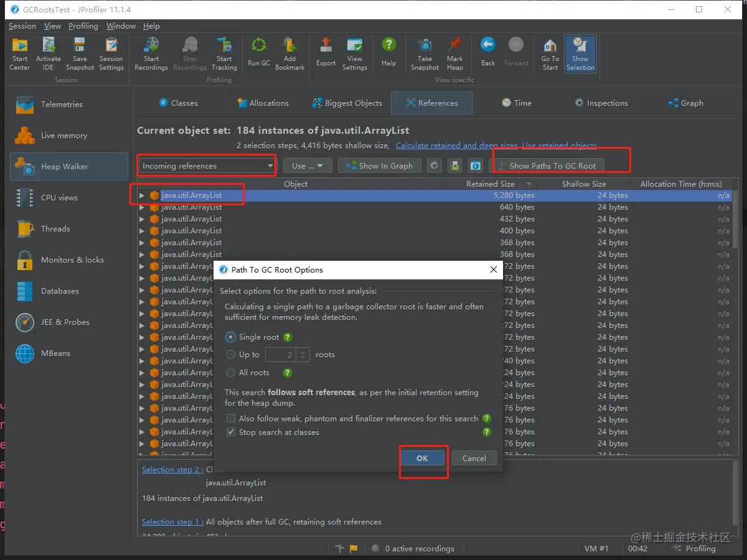The image size is (747, 560).
Task: Click OK in Path To GC Root Options
Action: click(422, 459)
